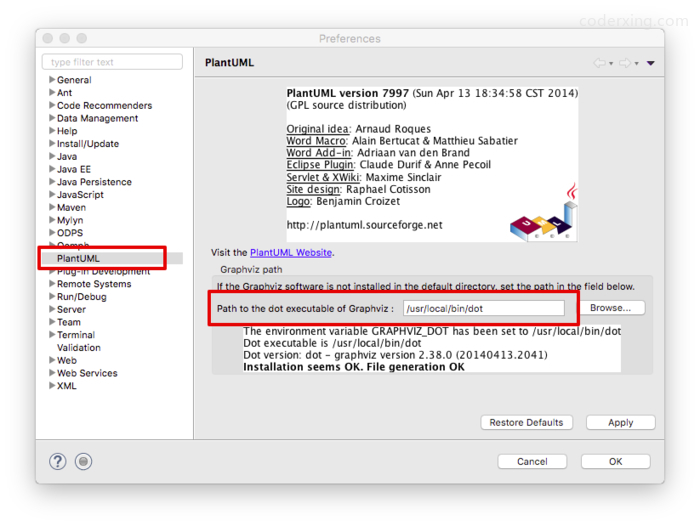This screenshot has height=526, width=700.
Task: Click the 'Eclipse Plugin' credit line
Action: click(x=388, y=164)
